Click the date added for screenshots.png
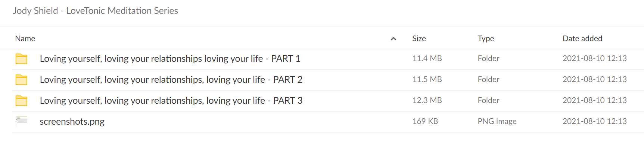The height and width of the screenshot is (146, 644). coord(595,121)
